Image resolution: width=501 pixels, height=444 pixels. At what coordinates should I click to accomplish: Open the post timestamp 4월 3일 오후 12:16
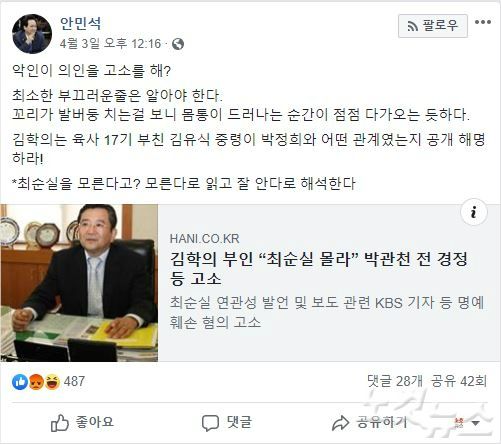click(110, 44)
